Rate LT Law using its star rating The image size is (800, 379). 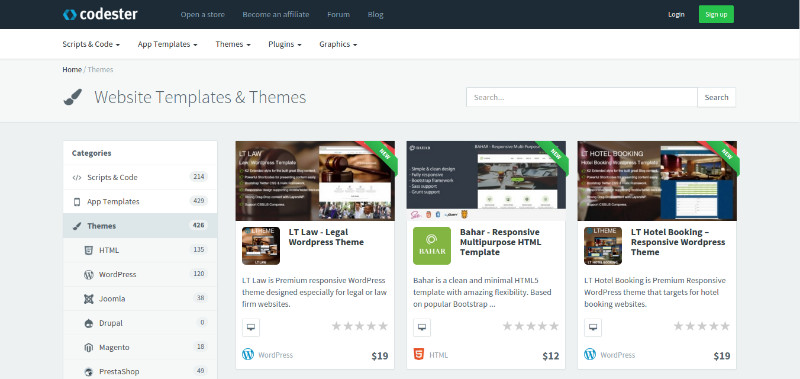coord(360,326)
